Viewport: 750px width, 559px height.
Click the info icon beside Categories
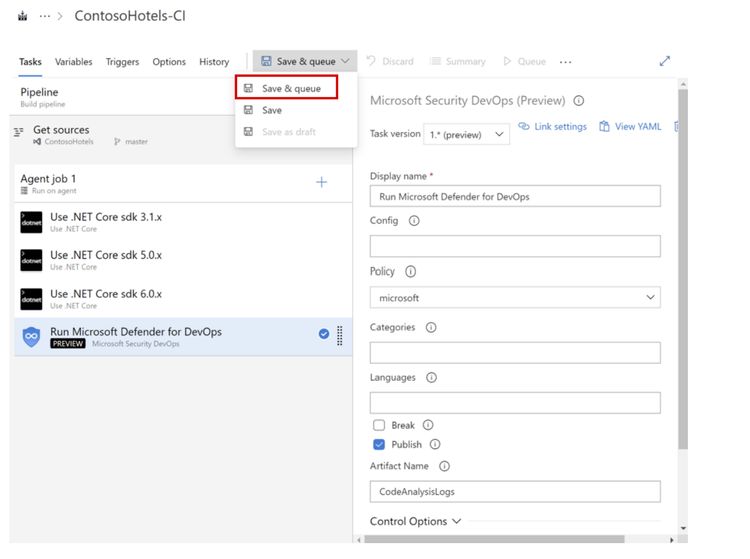click(x=431, y=327)
